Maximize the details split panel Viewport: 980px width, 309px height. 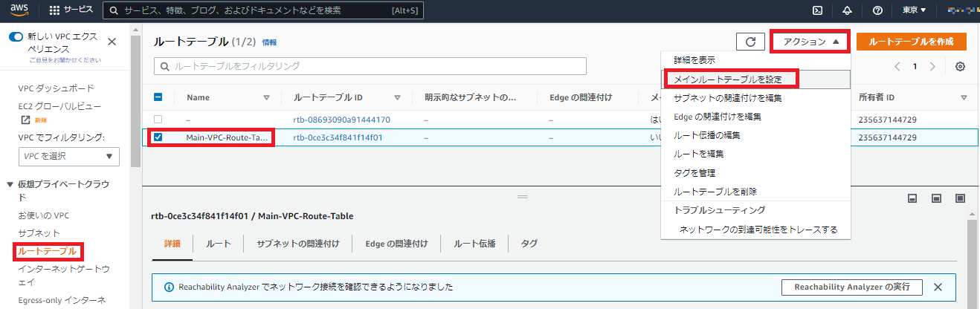[960, 198]
